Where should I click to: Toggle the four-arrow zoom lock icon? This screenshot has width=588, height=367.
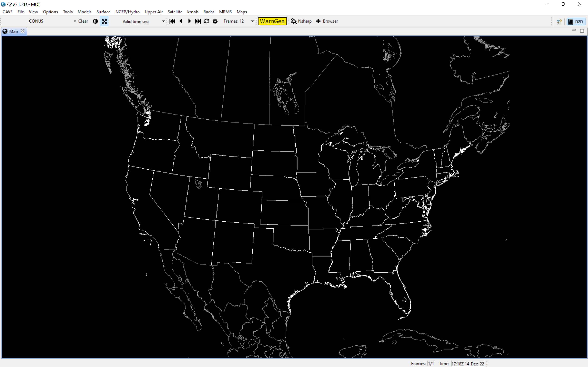point(104,21)
